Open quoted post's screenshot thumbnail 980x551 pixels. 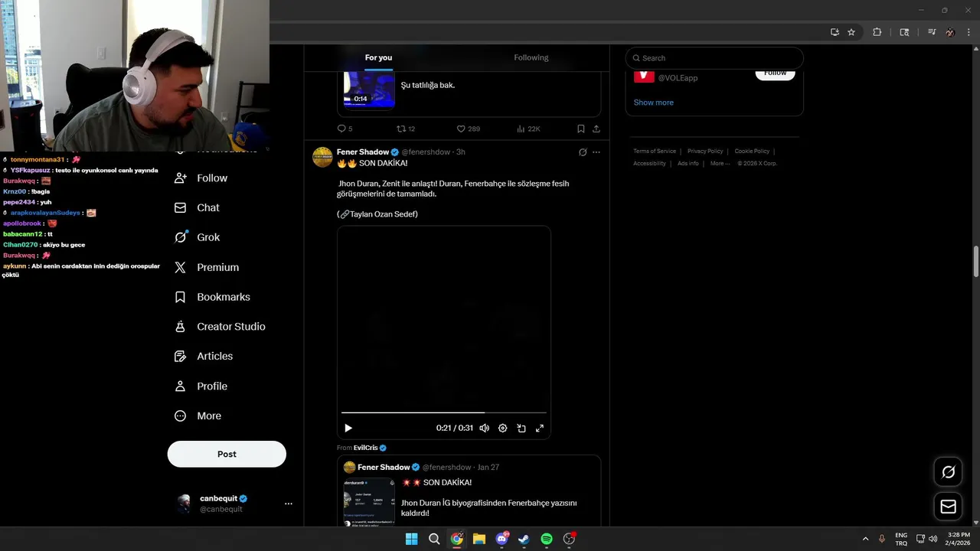[369, 502]
